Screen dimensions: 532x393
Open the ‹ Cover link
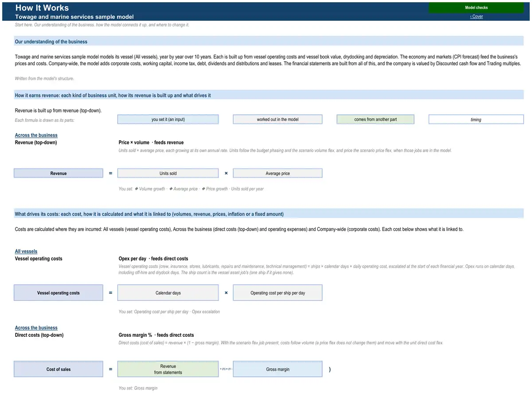(477, 16)
